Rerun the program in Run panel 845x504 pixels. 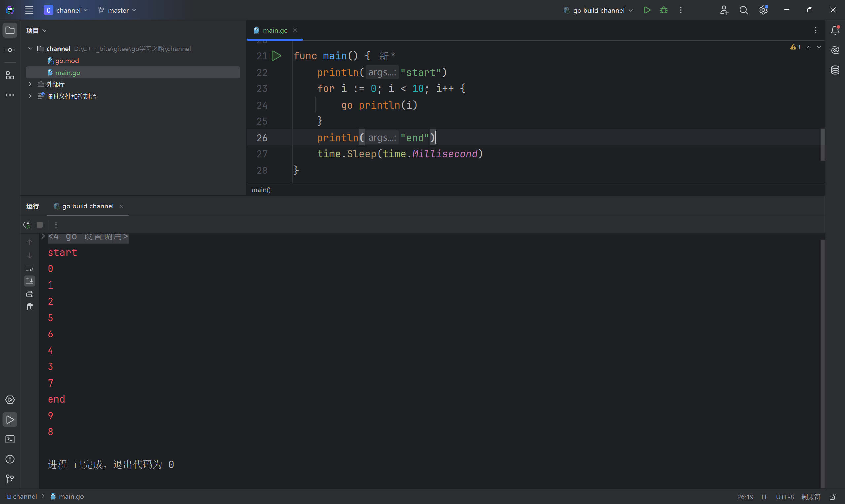click(27, 225)
